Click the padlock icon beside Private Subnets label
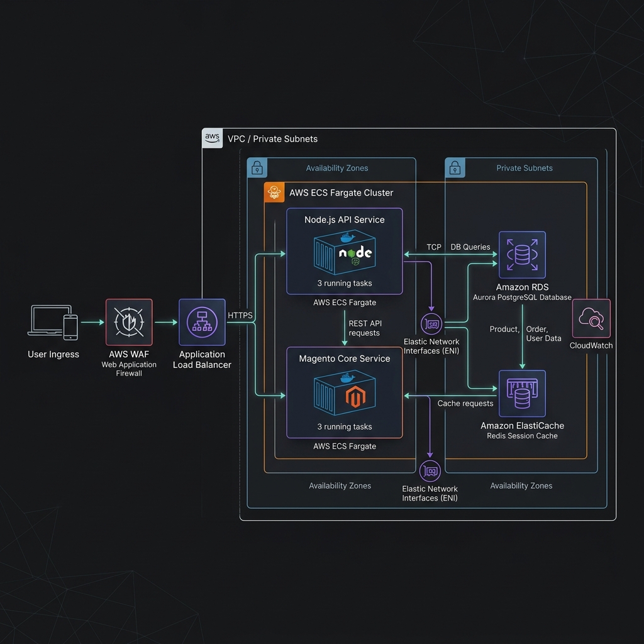 click(455, 167)
